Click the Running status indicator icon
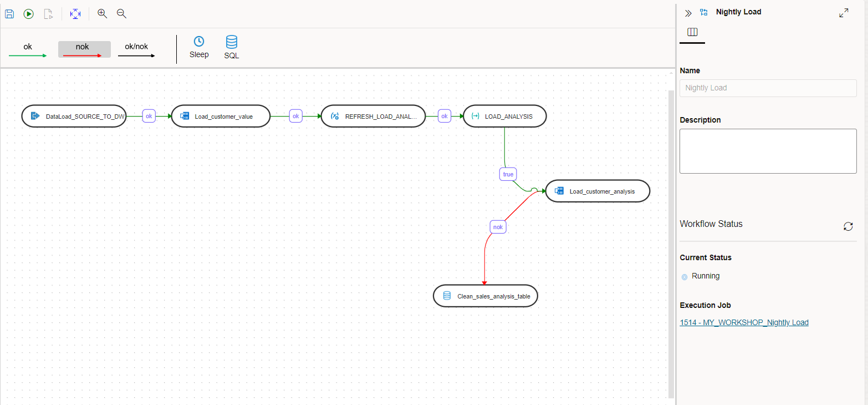This screenshot has height=405, width=868. click(x=684, y=276)
